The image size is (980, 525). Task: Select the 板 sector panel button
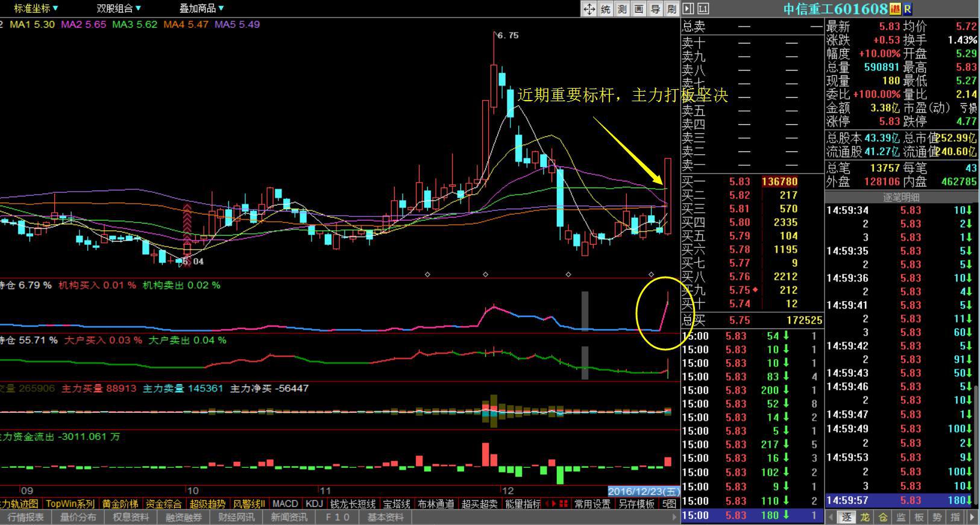click(x=919, y=517)
